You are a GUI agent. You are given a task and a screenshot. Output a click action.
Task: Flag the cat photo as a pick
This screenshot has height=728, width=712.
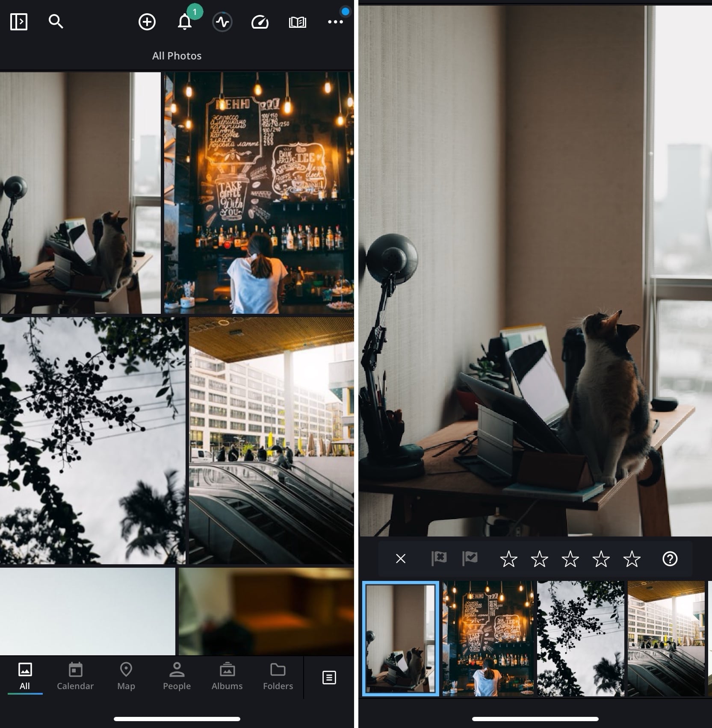point(470,558)
